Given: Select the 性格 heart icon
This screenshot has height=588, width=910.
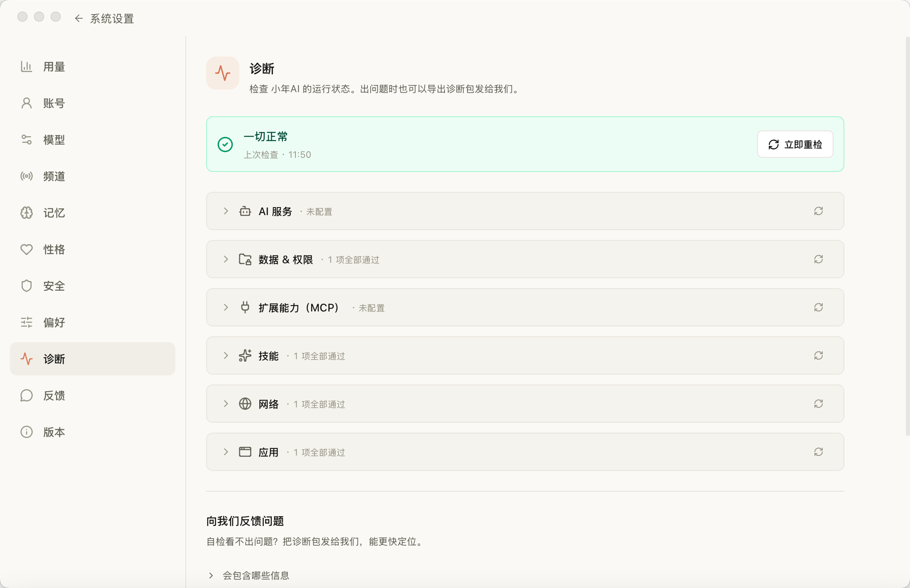Looking at the screenshot, I should click(x=27, y=249).
